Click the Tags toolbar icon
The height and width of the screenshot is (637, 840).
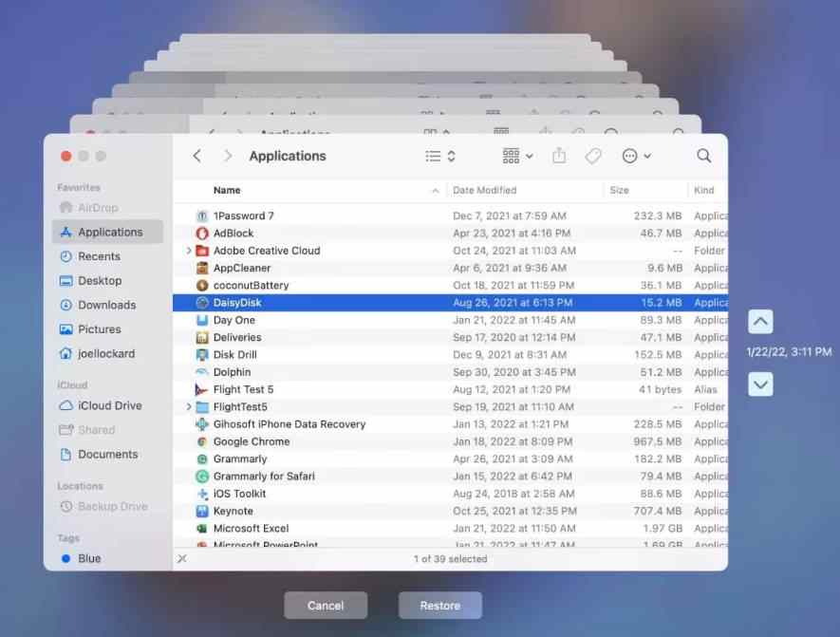point(593,156)
